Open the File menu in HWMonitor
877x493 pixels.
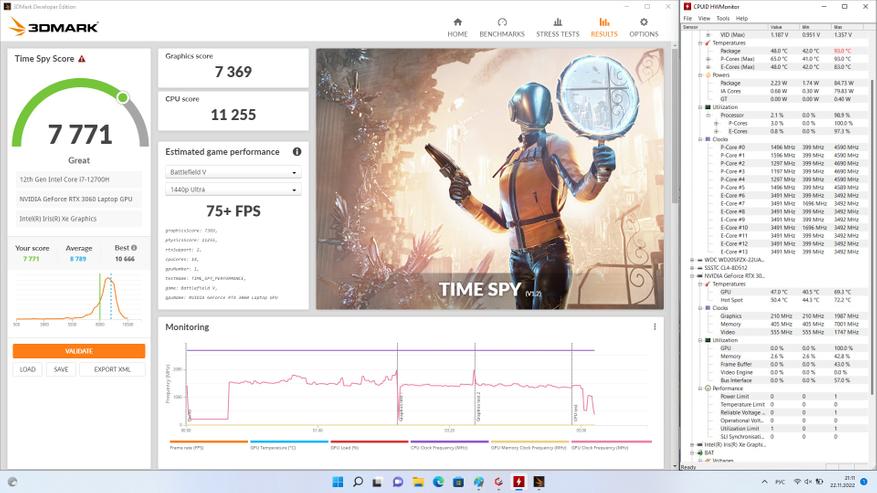[x=687, y=18]
